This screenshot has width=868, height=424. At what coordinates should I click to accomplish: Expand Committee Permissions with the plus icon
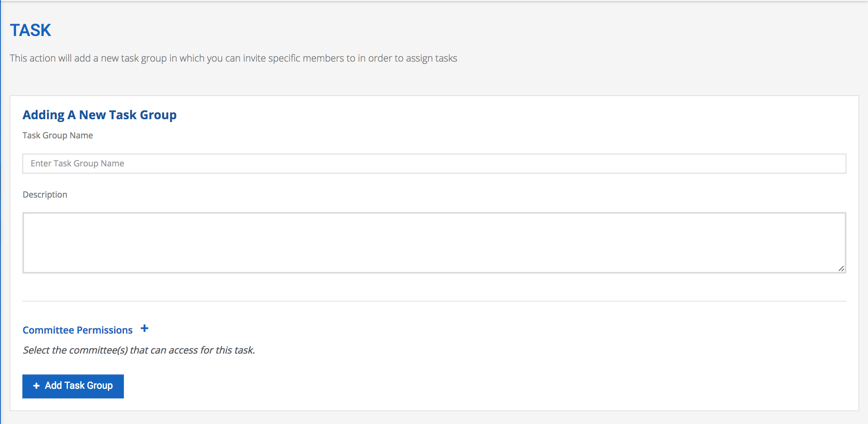(x=145, y=329)
